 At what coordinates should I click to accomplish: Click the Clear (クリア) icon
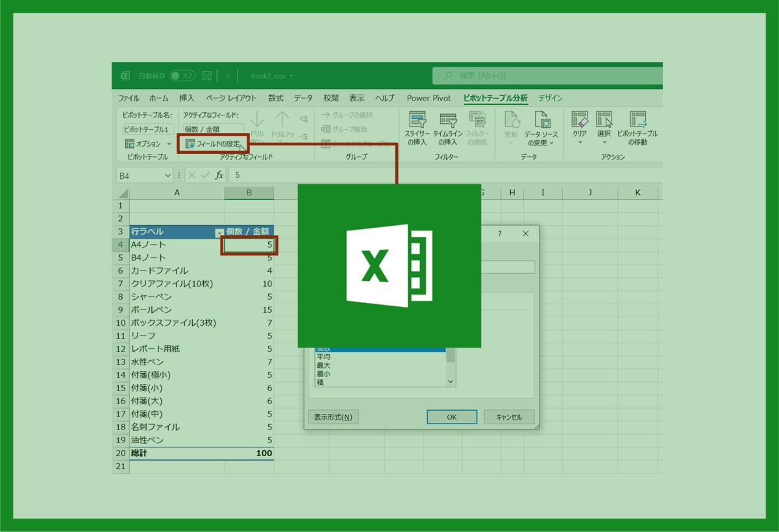[x=579, y=120]
